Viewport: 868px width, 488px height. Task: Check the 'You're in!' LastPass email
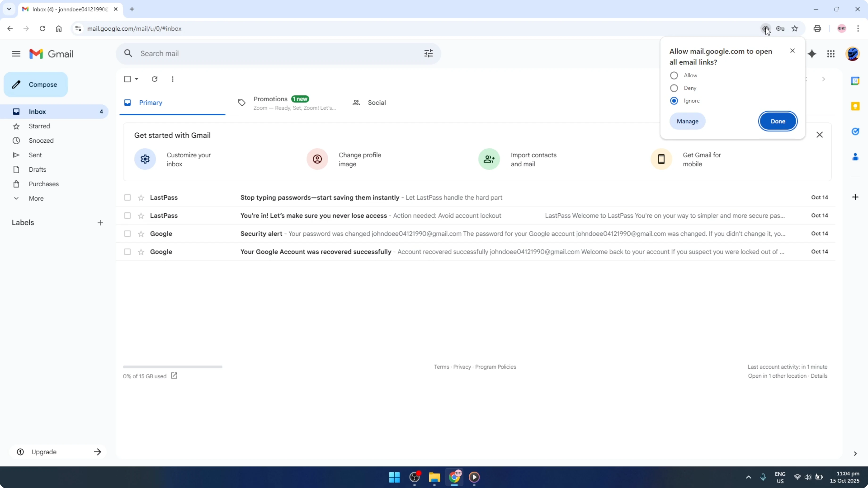pyautogui.click(x=127, y=215)
